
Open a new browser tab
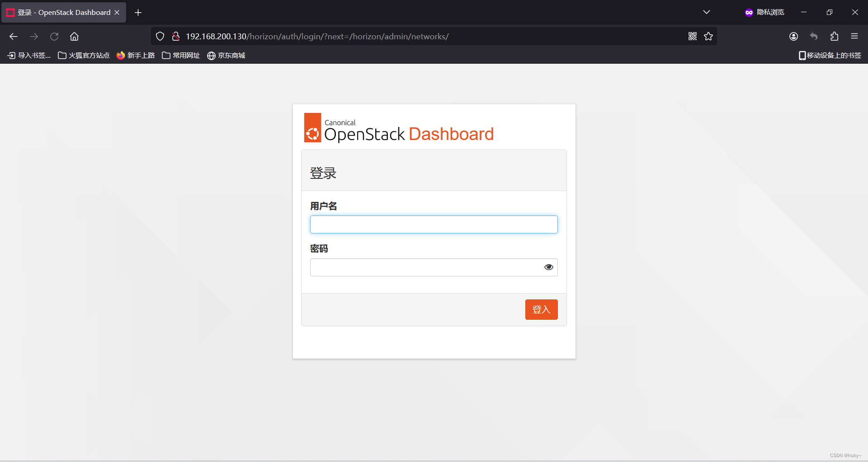[138, 13]
